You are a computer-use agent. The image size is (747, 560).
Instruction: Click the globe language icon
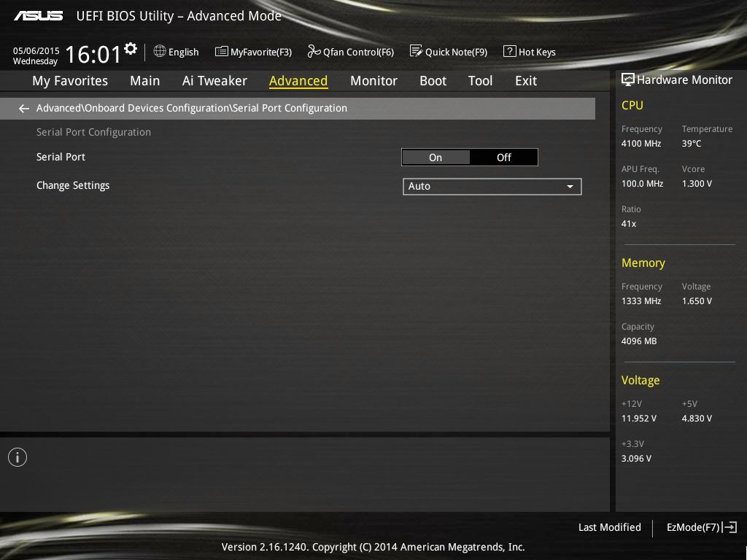(160, 51)
